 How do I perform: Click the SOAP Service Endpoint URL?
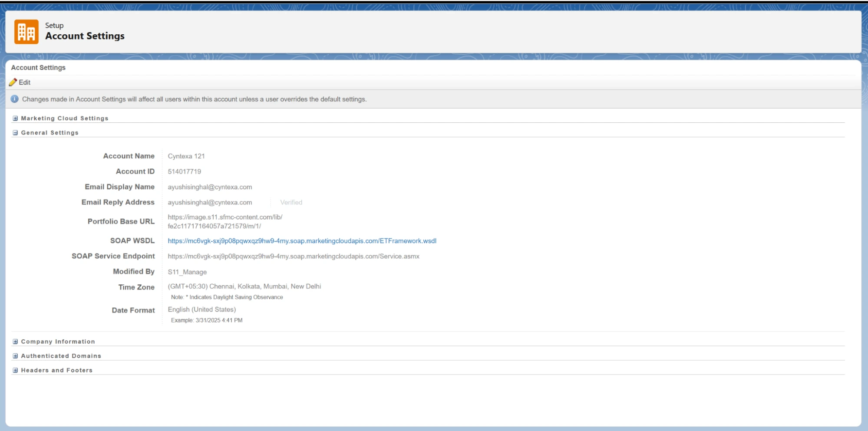[x=294, y=257]
